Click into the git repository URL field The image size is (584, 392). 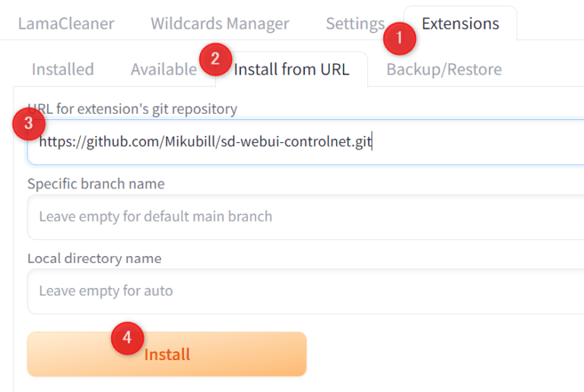pyautogui.click(x=456, y=142)
